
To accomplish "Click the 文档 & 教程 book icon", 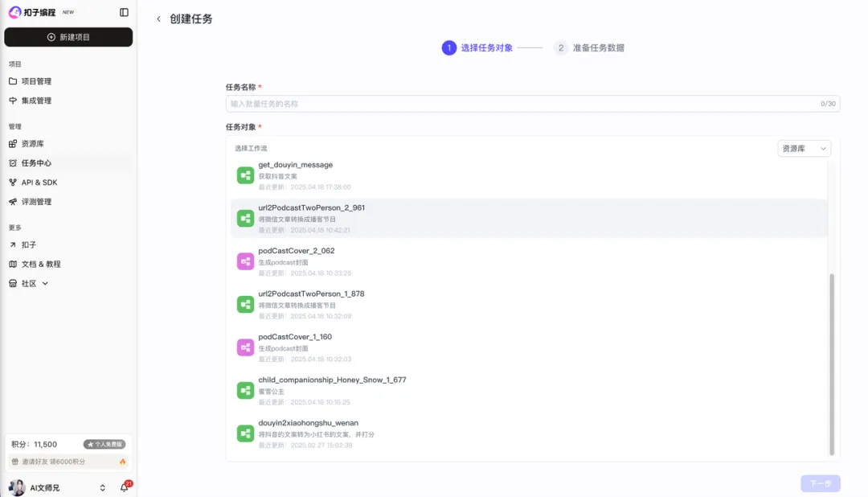I will tap(13, 265).
